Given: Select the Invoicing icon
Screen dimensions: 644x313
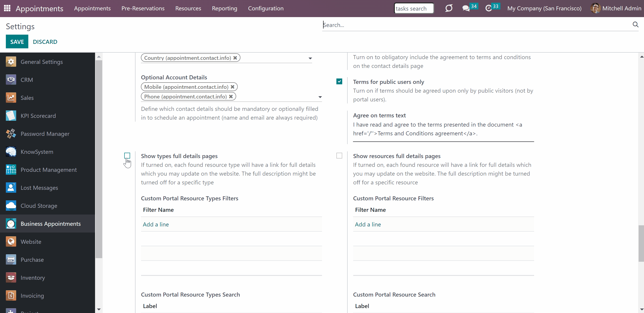Looking at the screenshot, I should (x=11, y=296).
